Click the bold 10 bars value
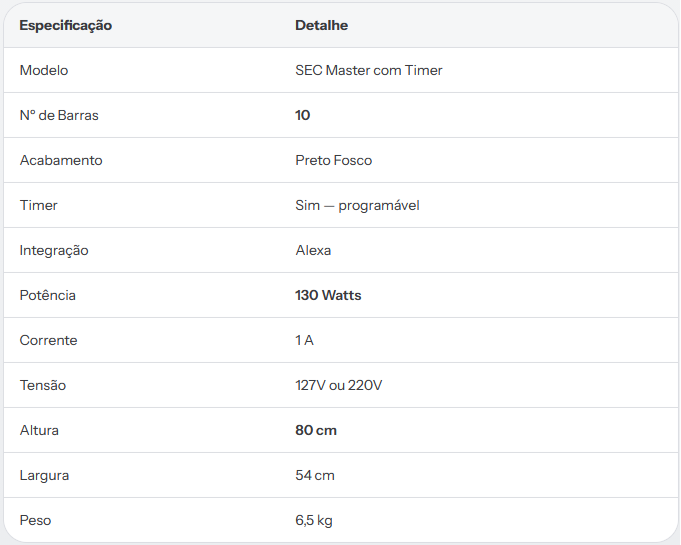This screenshot has height=545, width=681. coord(303,116)
